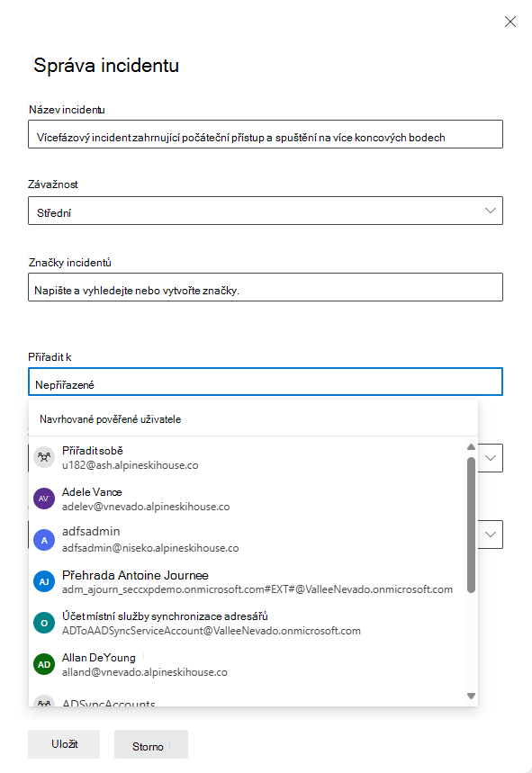532x773 pixels.
Task: Select Antoine Journee's avatar icon
Action: point(44,580)
